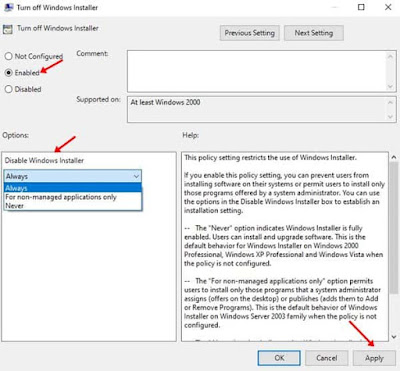Viewport: 400px width, 371px height.
Task: Click the 'Help:' label
Action: pos(191,135)
